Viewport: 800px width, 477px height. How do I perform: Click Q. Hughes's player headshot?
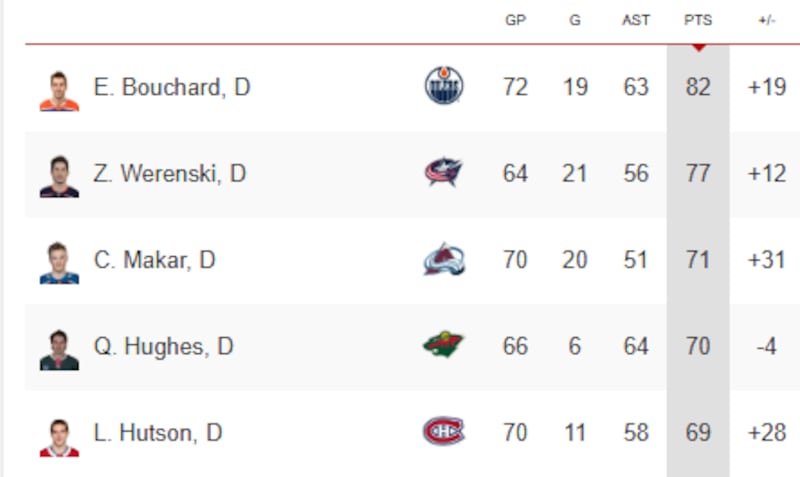59,349
